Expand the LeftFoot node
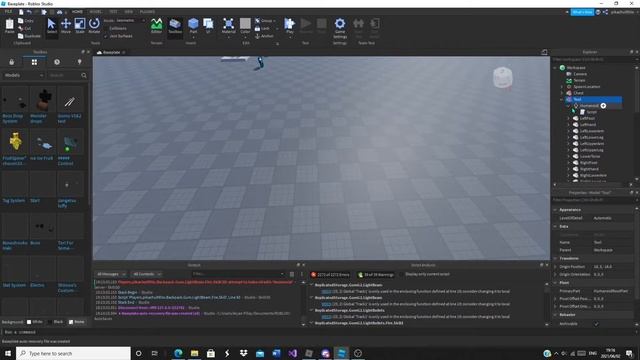The width and height of the screenshot is (640, 360). [x=568, y=118]
